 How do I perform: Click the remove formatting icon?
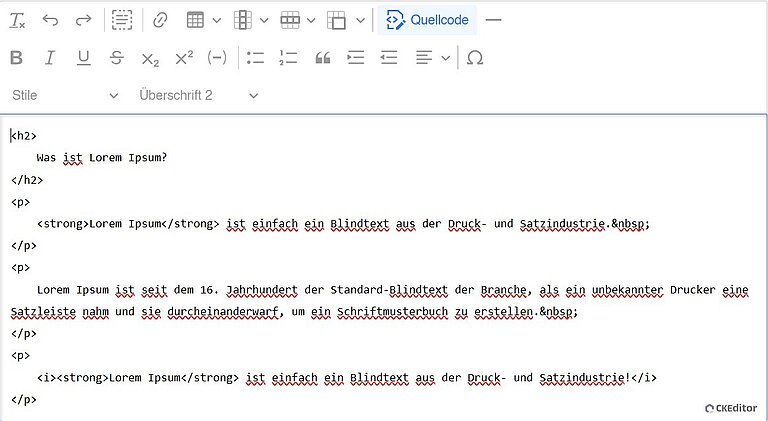coord(17,20)
